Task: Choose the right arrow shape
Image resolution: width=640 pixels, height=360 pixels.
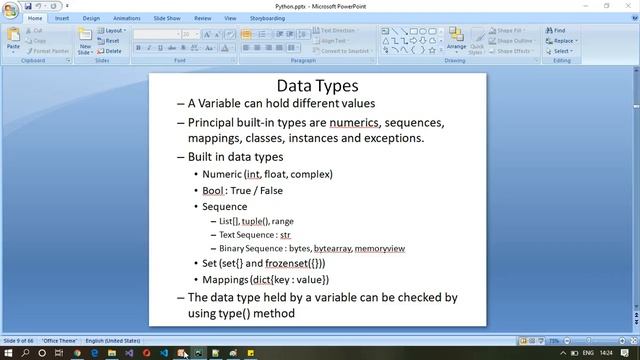Action: [413, 41]
